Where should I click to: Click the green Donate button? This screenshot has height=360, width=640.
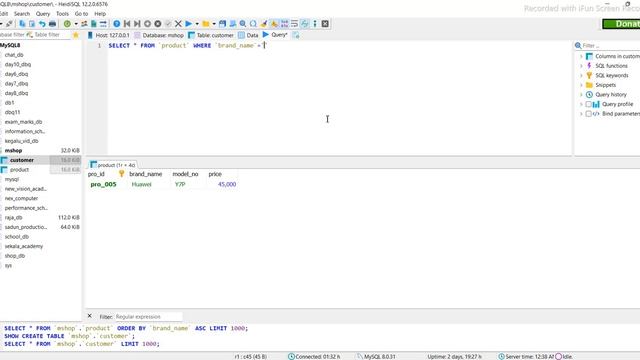(x=621, y=24)
